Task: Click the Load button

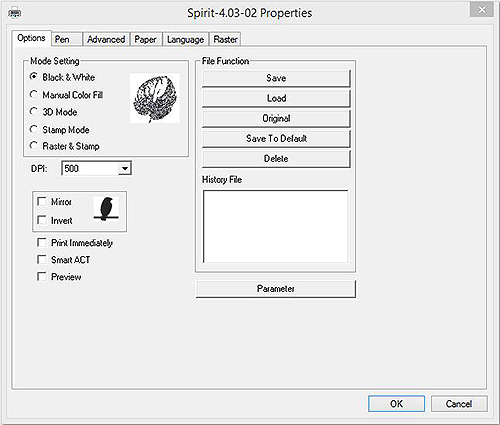Action: click(x=276, y=98)
